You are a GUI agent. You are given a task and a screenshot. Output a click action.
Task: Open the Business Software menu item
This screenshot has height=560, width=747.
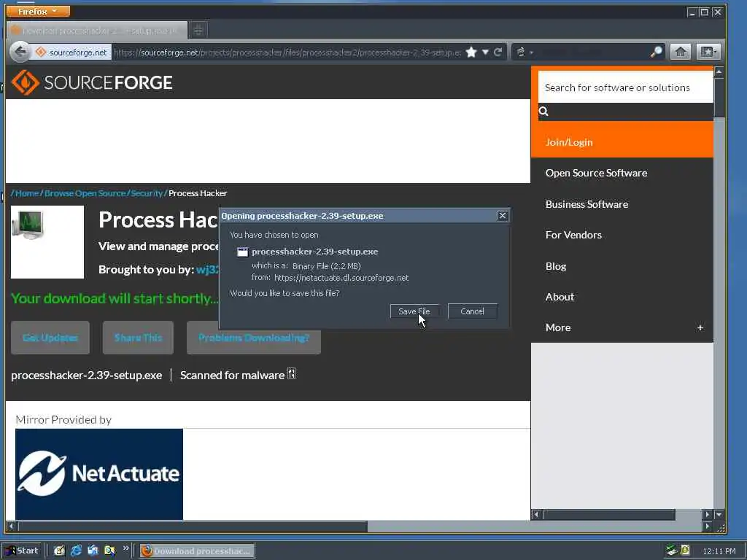pos(587,204)
